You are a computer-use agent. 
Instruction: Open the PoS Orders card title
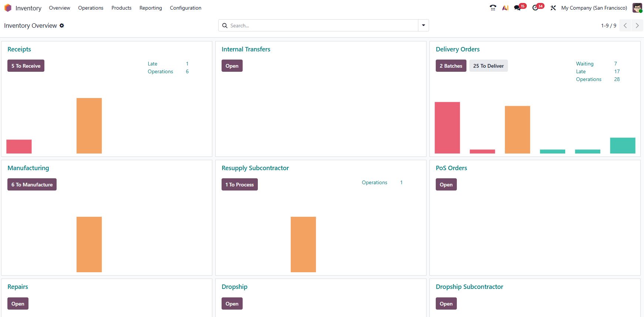click(451, 168)
